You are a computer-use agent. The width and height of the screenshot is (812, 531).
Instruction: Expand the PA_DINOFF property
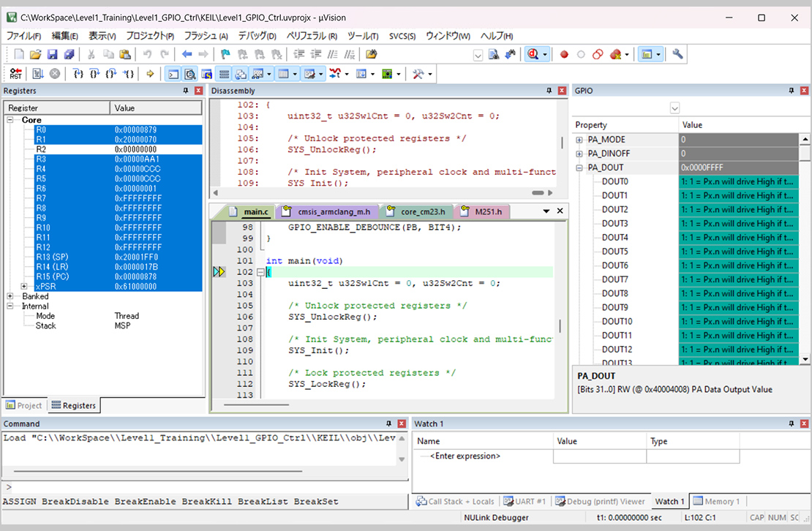(579, 154)
